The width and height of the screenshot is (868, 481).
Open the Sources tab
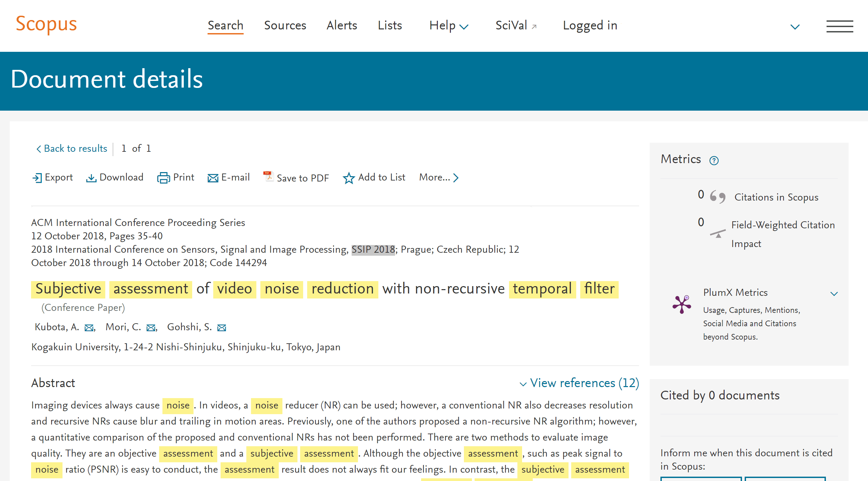coord(285,26)
